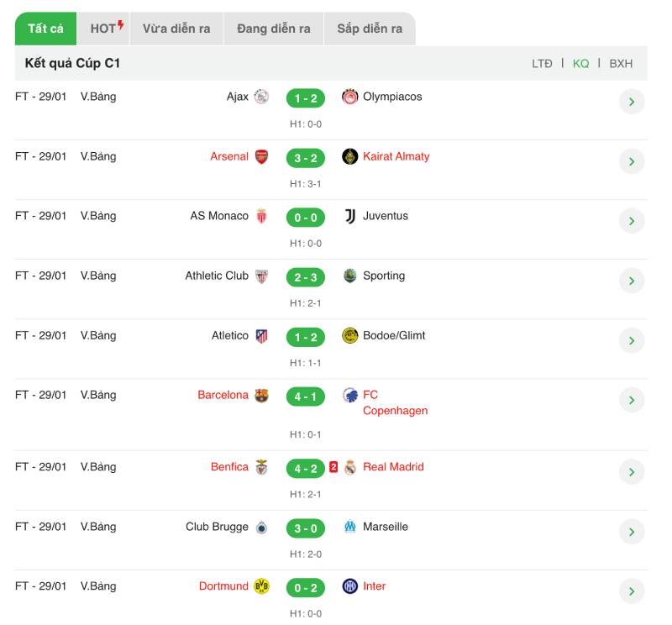Click the lightning icon on HOT tab
This screenshot has width=672, height=625.
point(121,25)
